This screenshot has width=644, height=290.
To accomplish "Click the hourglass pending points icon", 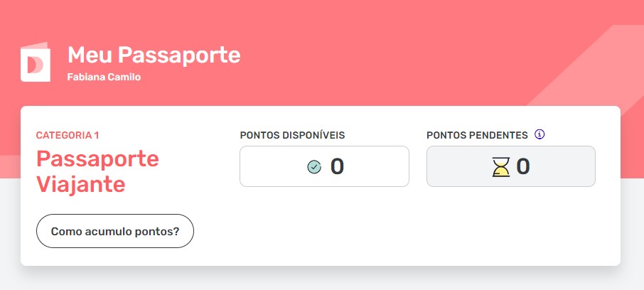I will click(x=502, y=167).
